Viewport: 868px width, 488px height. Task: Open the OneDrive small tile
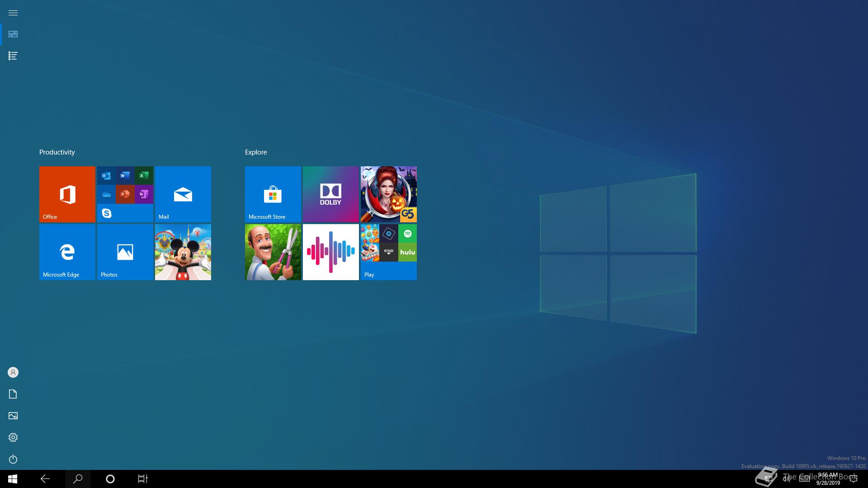106,194
